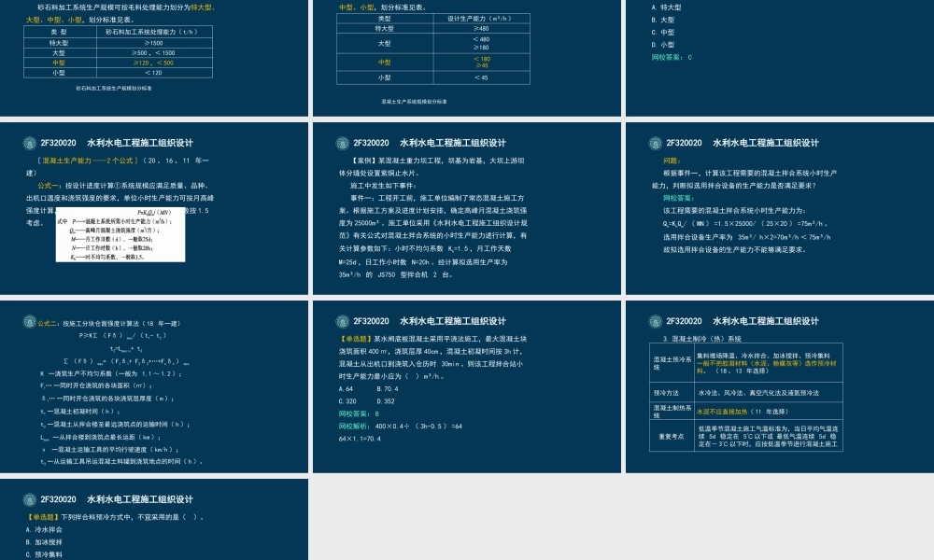Select answer option C. 预冷集料
934x560 pixels.
(x=44, y=553)
